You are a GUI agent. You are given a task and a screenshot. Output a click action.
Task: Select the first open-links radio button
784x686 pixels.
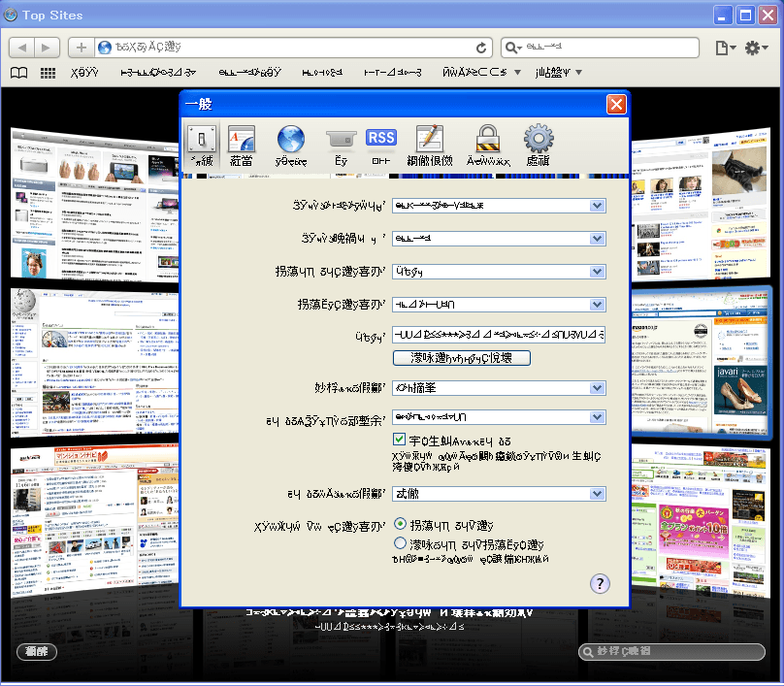pos(400,525)
